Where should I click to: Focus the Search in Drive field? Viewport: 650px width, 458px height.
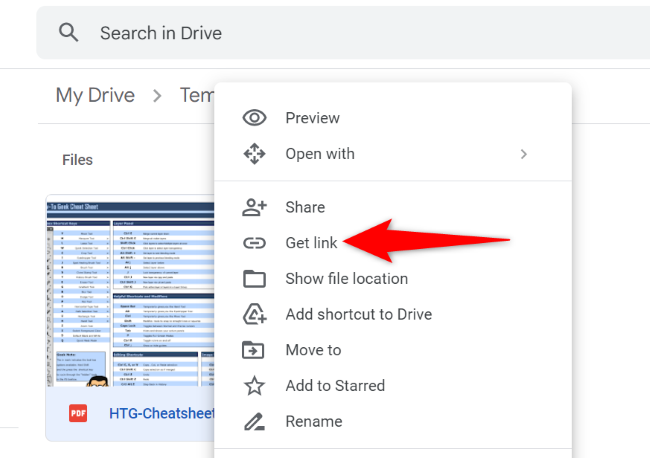click(x=343, y=33)
